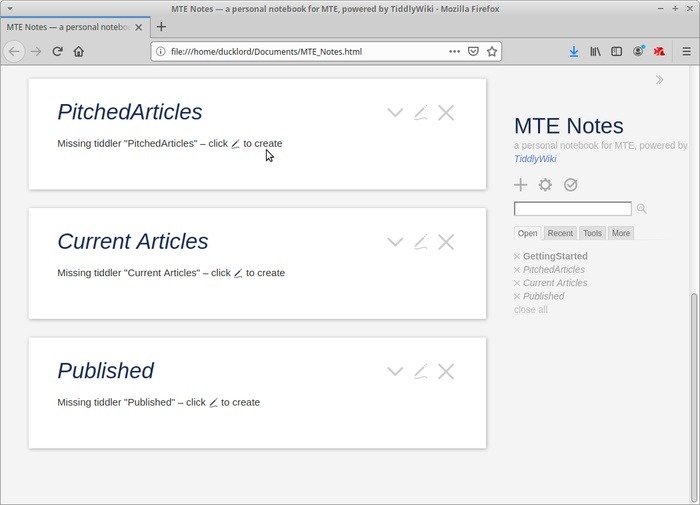Reload the current page
Screen dimensions: 700x505
pos(57,52)
